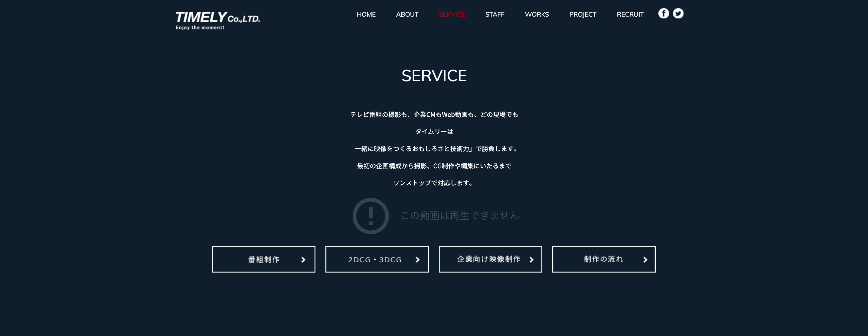Click the SERVICE page heading

pos(434,76)
